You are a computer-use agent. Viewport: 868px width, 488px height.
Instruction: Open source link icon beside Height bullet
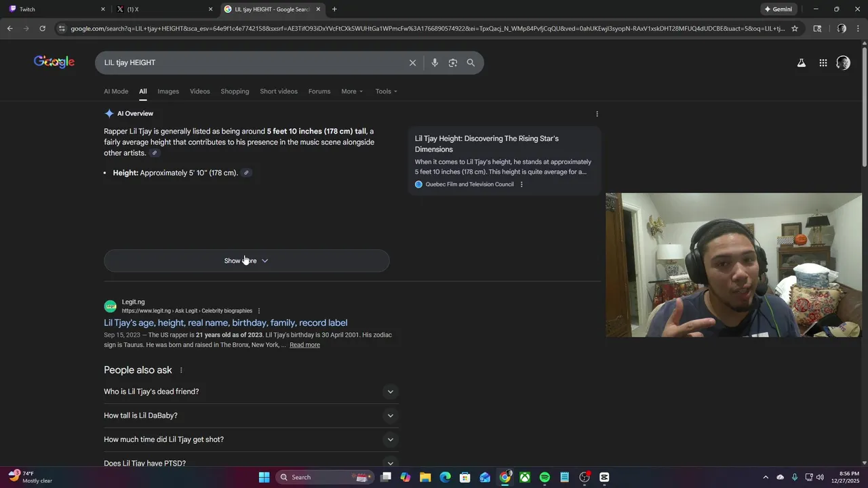coord(246,173)
